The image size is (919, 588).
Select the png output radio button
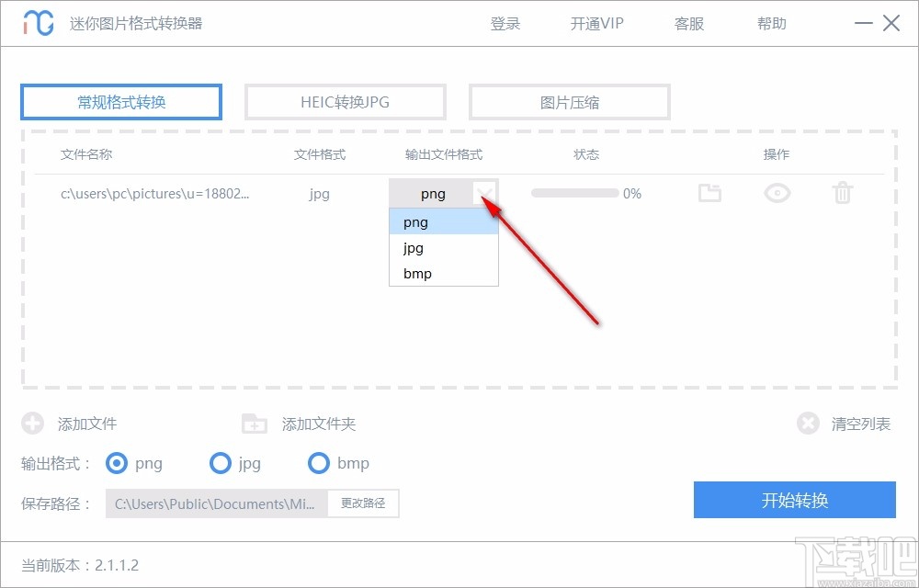pyautogui.click(x=117, y=464)
